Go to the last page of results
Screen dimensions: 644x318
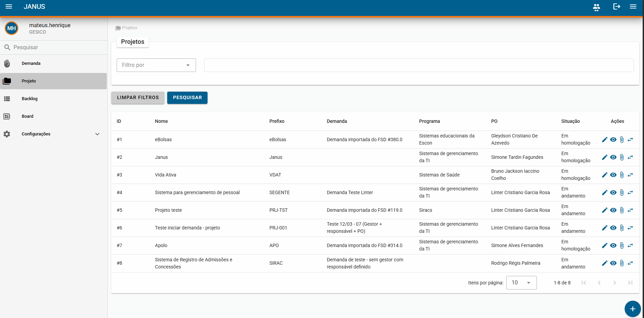click(630, 283)
